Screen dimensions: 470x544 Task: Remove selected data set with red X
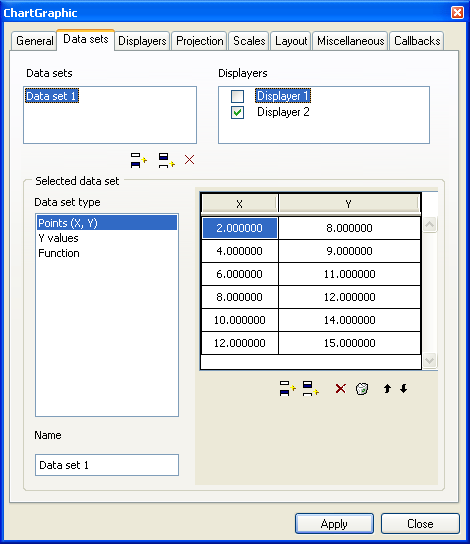(x=189, y=160)
